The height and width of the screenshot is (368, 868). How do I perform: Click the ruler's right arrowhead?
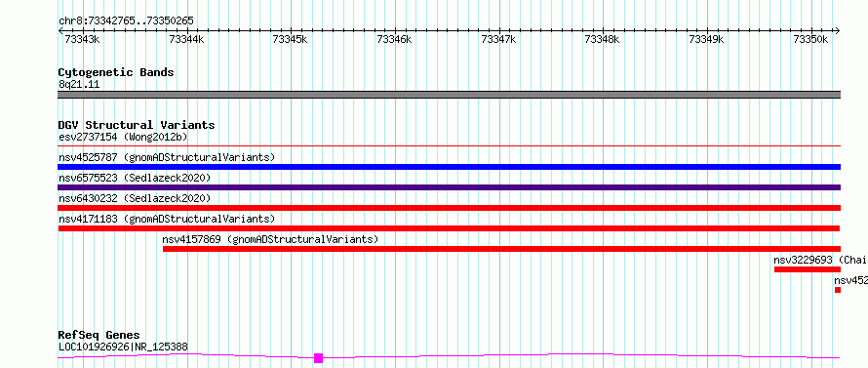838,31
